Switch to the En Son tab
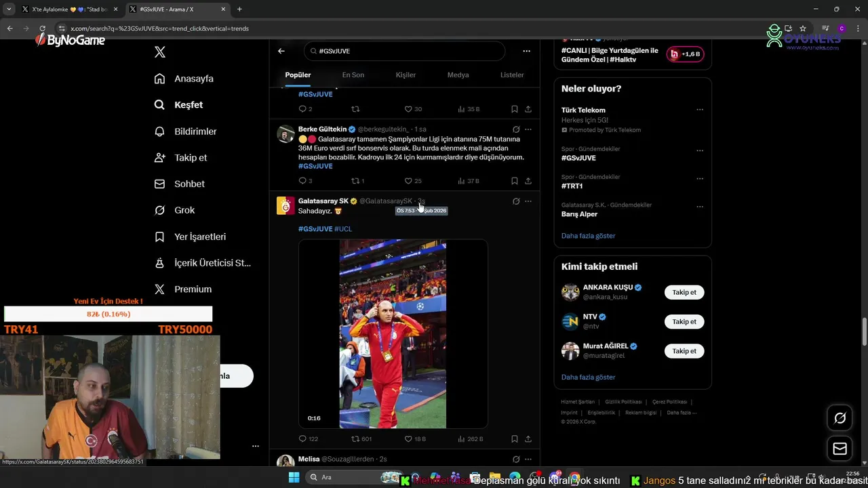 pyautogui.click(x=353, y=75)
